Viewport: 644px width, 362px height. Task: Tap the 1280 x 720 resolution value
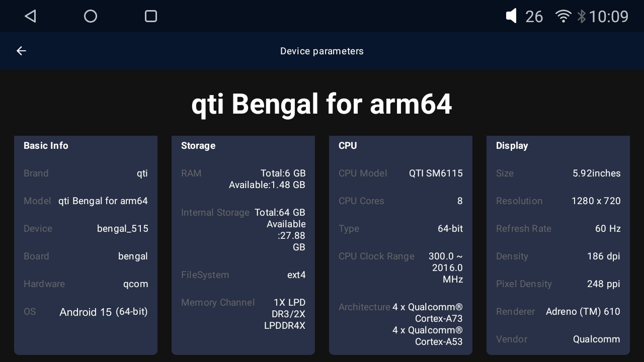click(596, 201)
